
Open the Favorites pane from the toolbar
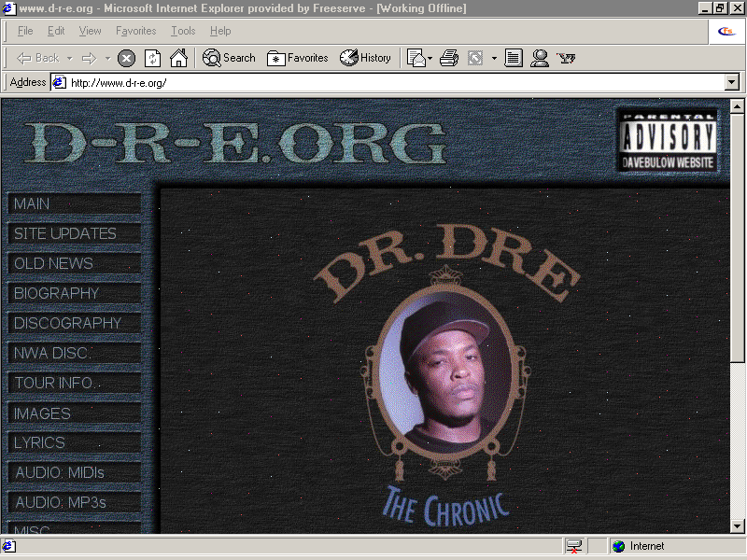click(297, 58)
